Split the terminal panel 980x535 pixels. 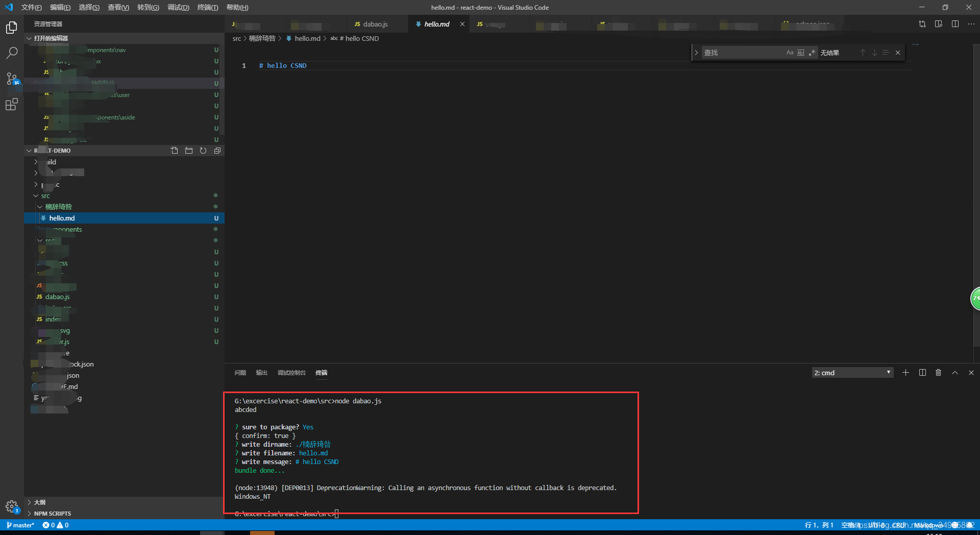coord(922,373)
